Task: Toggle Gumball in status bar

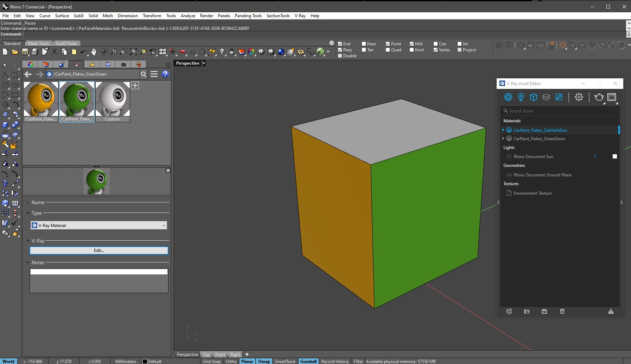Action: click(x=308, y=361)
